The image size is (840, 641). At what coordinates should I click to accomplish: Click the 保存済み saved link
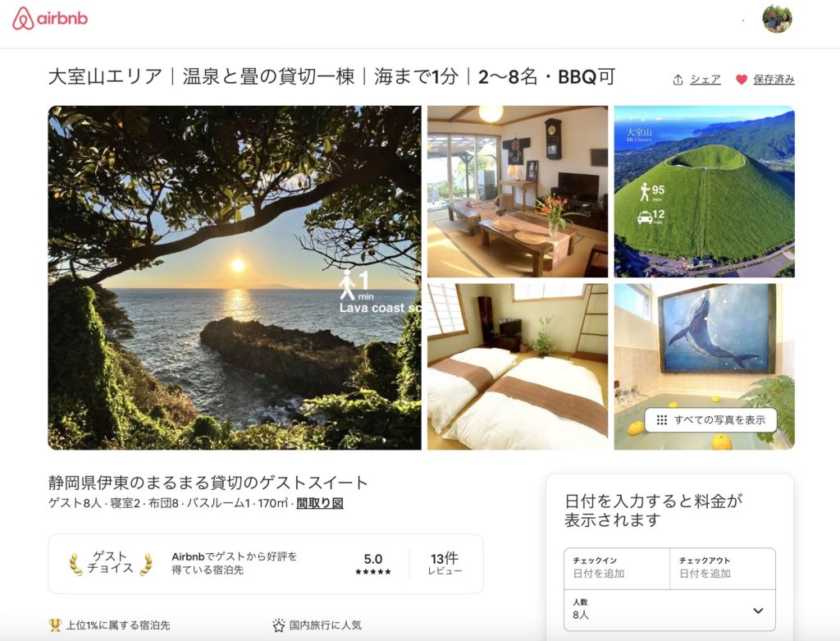pyautogui.click(x=774, y=80)
